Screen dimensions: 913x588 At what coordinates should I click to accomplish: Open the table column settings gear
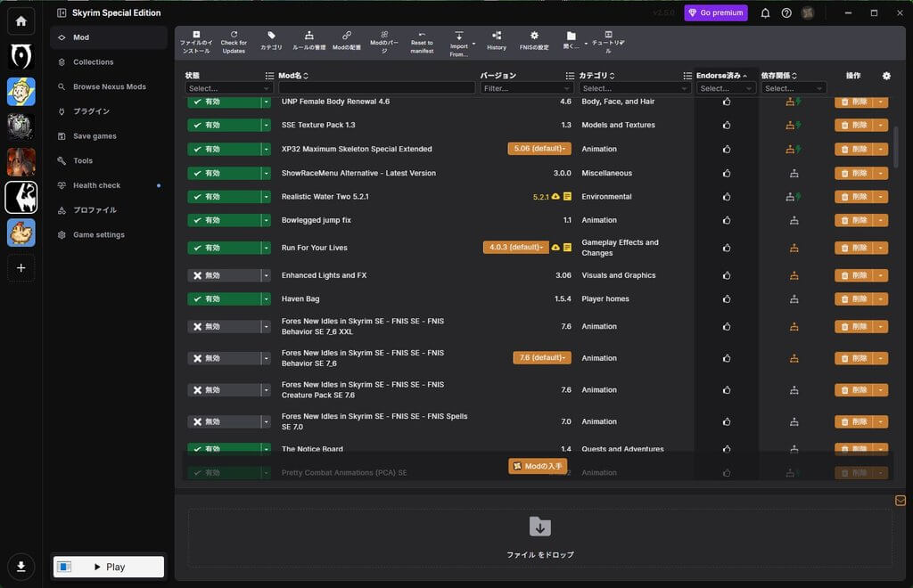(x=886, y=76)
